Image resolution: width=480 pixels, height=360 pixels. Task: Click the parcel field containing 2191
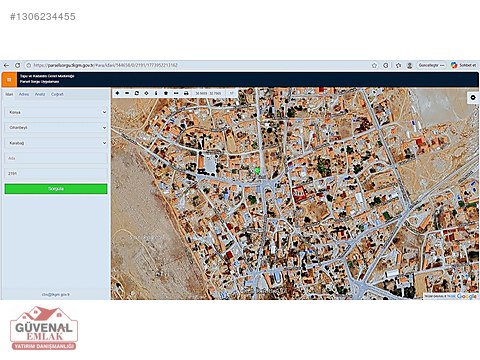click(x=56, y=173)
